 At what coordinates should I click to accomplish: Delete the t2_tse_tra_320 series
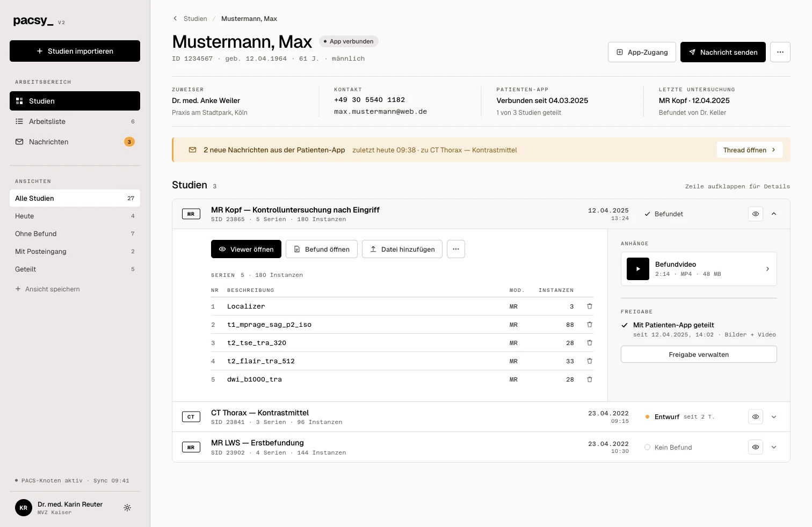589,343
